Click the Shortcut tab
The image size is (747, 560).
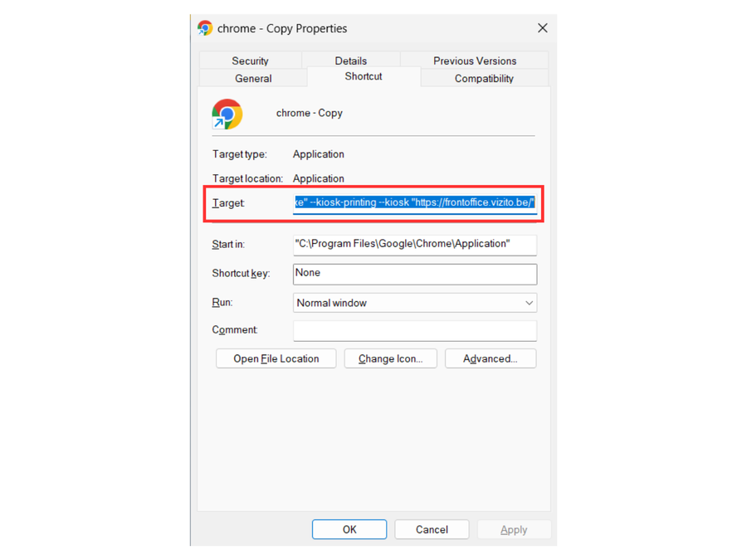tap(364, 76)
